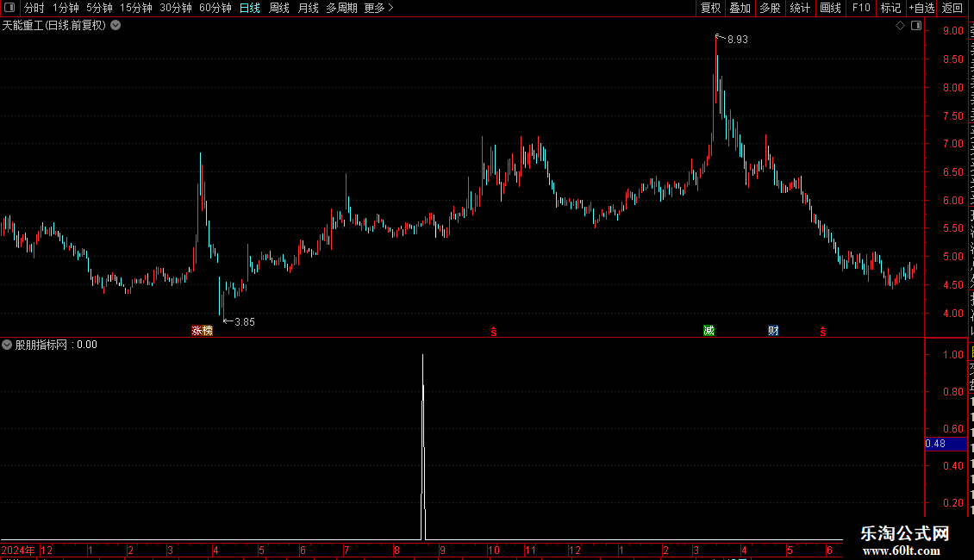Click the green 减 event marker
Screen dimensions: 974x560
(709, 331)
